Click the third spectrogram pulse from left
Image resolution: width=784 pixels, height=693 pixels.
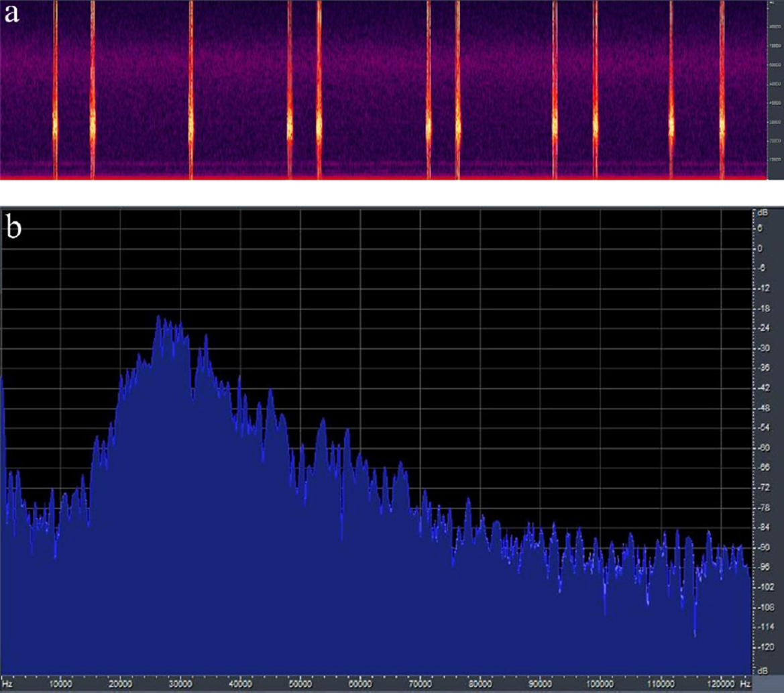[x=191, y=91]
